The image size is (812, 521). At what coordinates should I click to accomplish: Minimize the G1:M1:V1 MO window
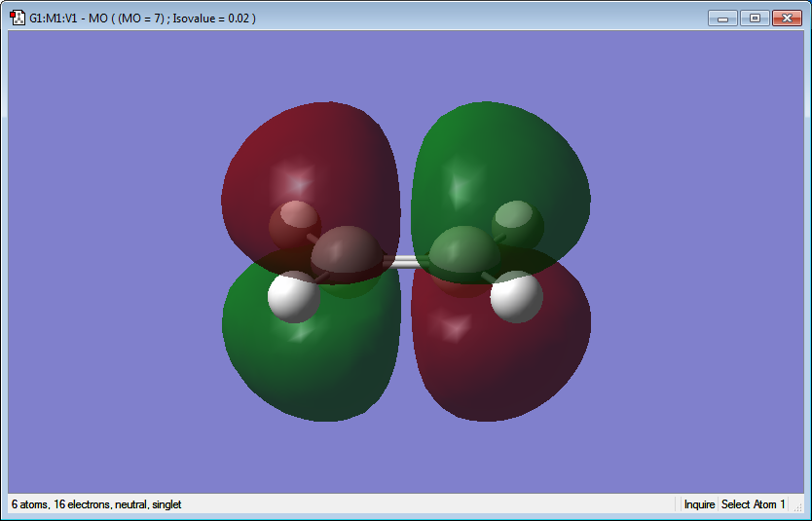(x=723, y=19)
